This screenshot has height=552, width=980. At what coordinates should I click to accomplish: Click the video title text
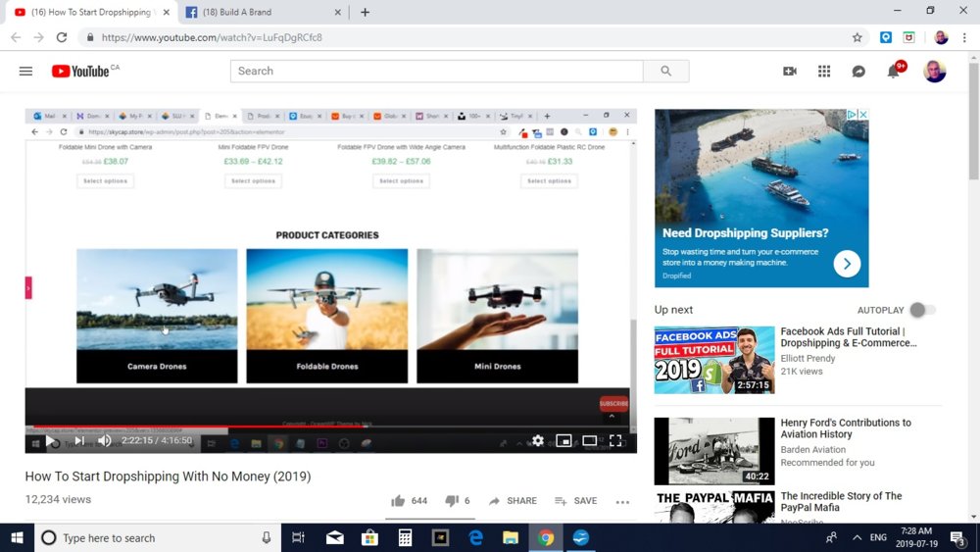(x=169, y=477)
